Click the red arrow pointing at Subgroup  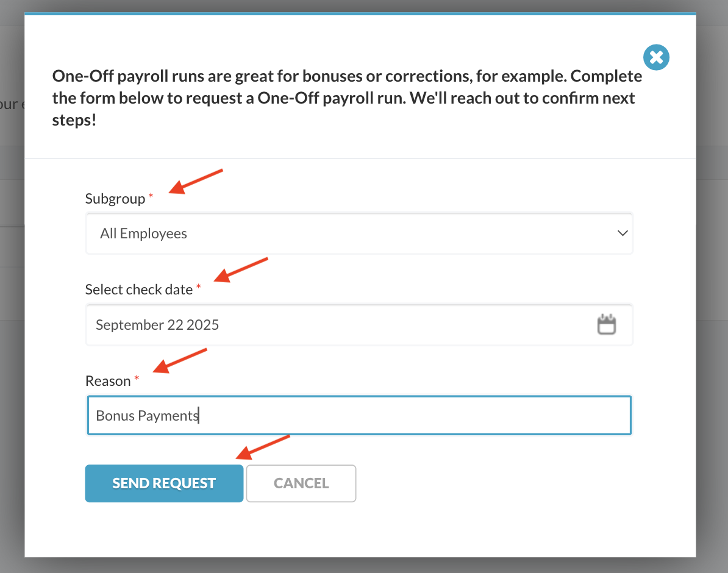[195, 182]
